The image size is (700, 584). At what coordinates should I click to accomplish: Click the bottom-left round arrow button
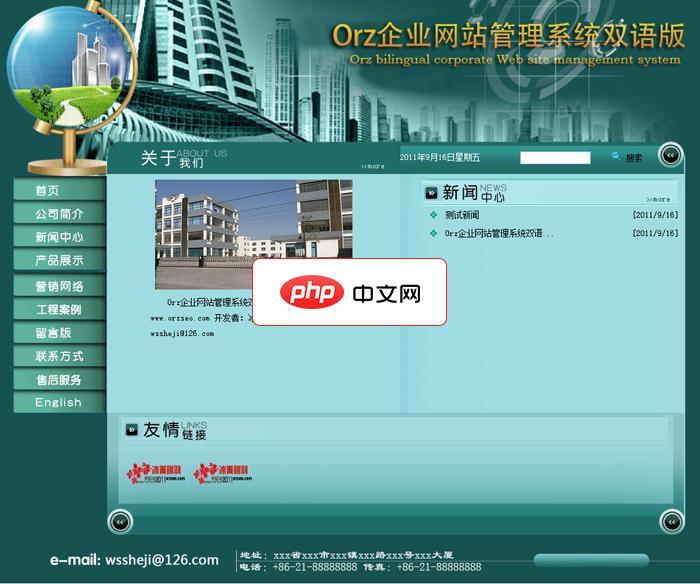120,521
